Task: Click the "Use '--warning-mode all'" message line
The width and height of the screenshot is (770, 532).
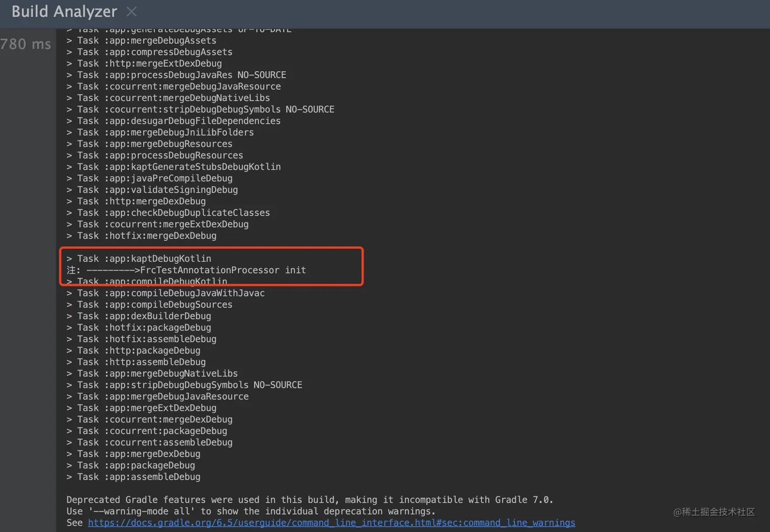Action: (x=251, y=511)
